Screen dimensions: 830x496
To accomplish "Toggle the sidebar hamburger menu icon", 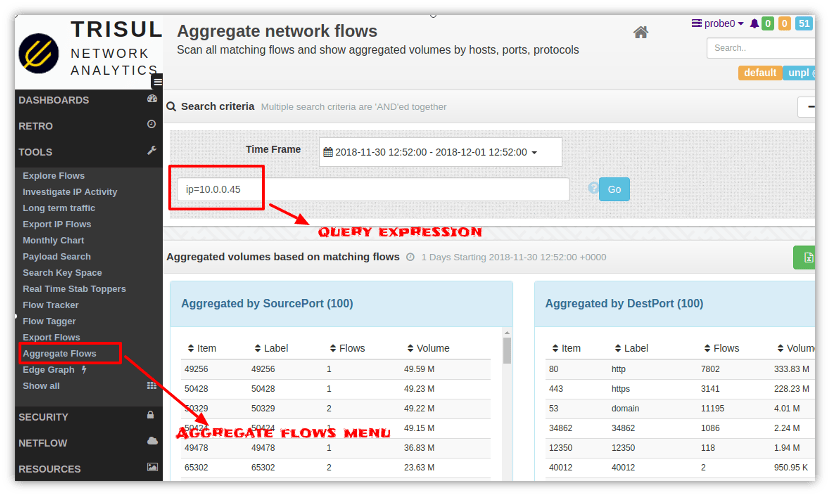I will [x=157, y=82].
